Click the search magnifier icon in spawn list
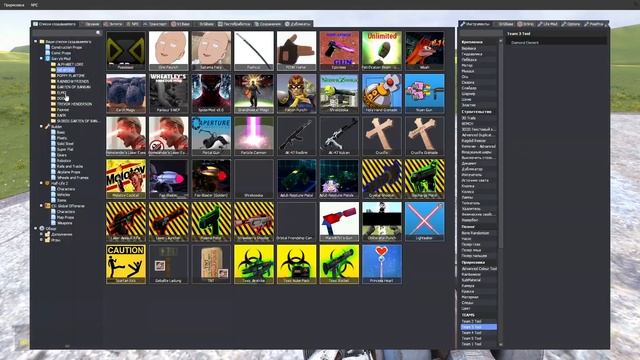 tap(98, 33)
